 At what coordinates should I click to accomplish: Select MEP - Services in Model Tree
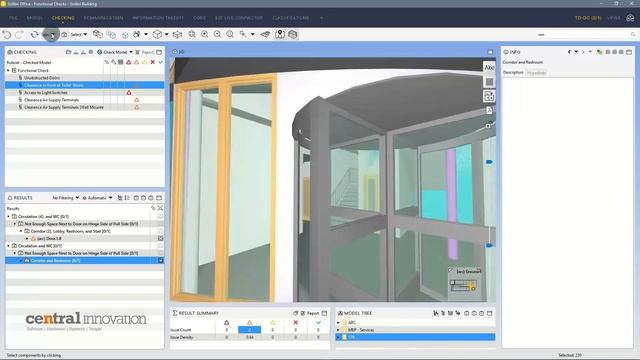pyautogui.click(x=361, y=330)
